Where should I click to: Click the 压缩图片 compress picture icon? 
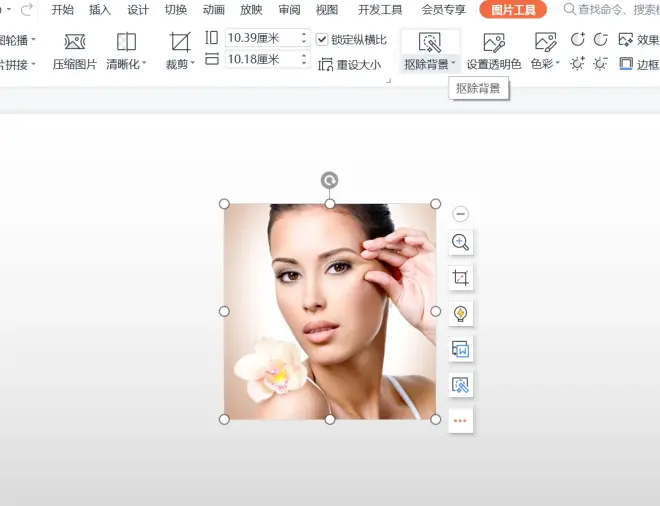click(75, 42)
